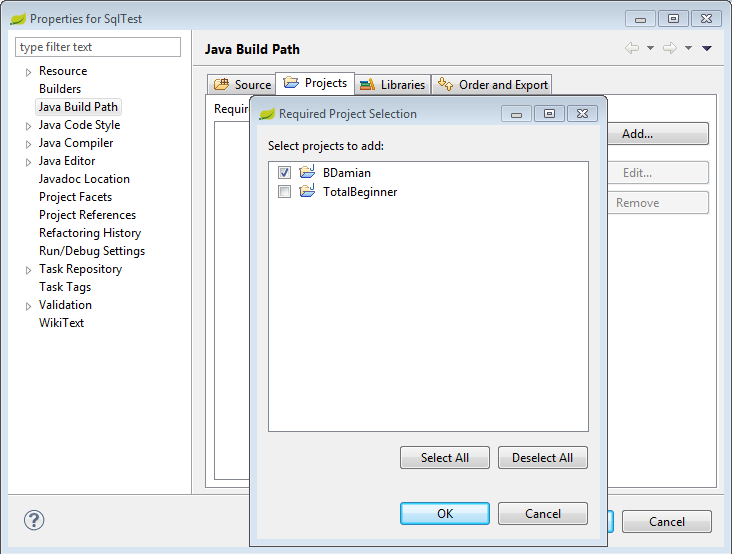Open the view menu dark dropdown arrow
Screen dimensions: 732x554
[x=707, y=48]
